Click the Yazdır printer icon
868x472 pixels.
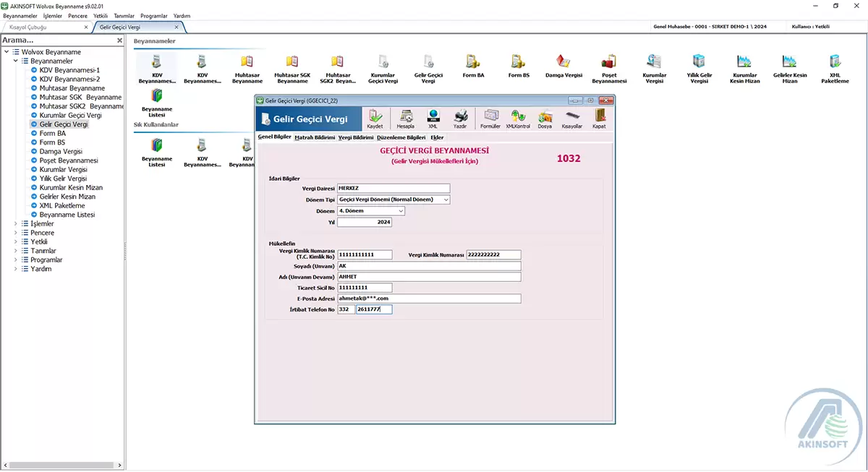460,118
